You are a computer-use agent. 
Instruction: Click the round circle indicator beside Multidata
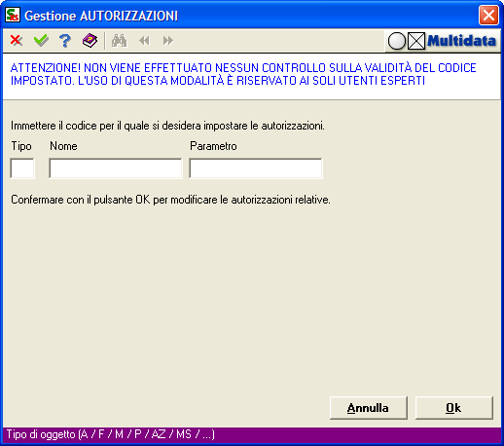click(397, 41)
